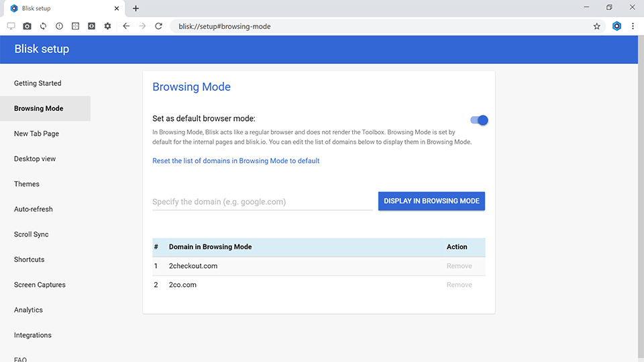Click the 2co.com table cell

(x=182, y=285)
